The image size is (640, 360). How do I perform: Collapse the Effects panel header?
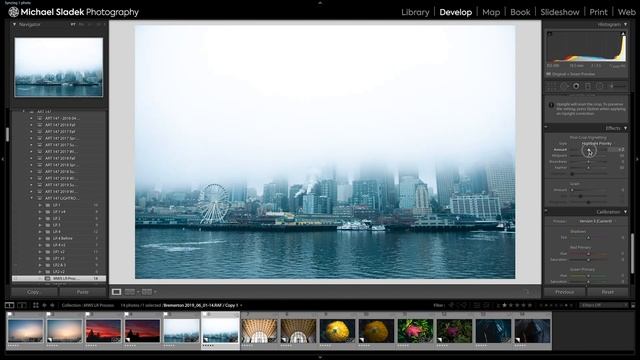coord(625,128)
